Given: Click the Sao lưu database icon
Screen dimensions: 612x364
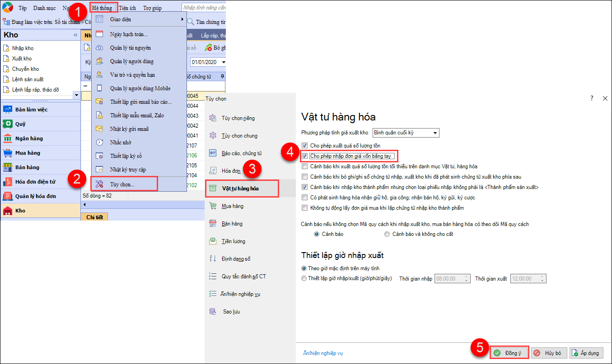Looking at the screenshot, I should [213, 312].
